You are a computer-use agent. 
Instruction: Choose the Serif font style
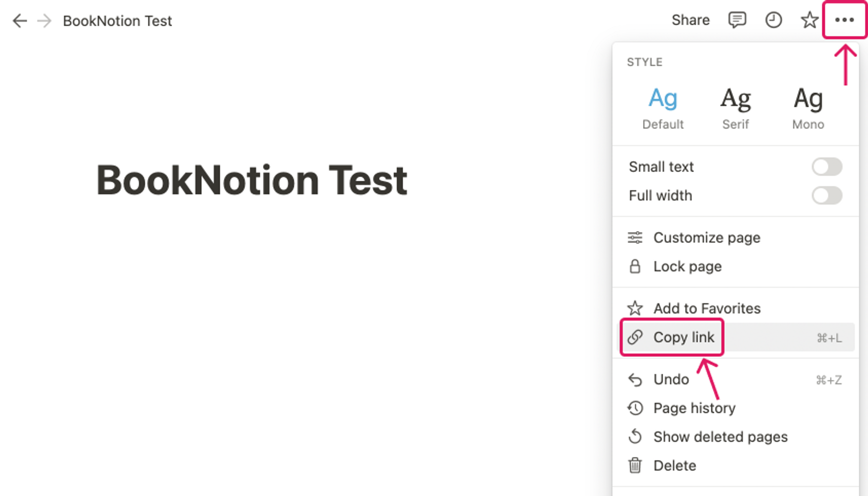coord(735,108)
